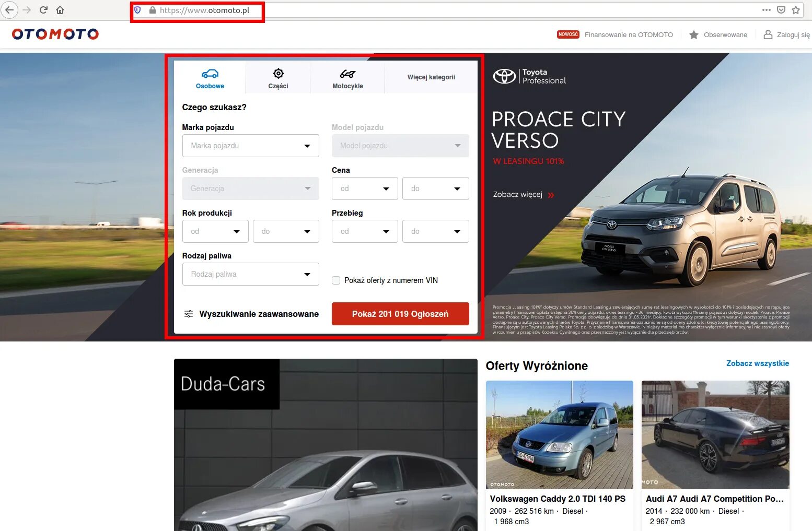Viewport: 812px width, 531px height.
Task: Click the Toyota Professional logo
Action: pos(530,76)
